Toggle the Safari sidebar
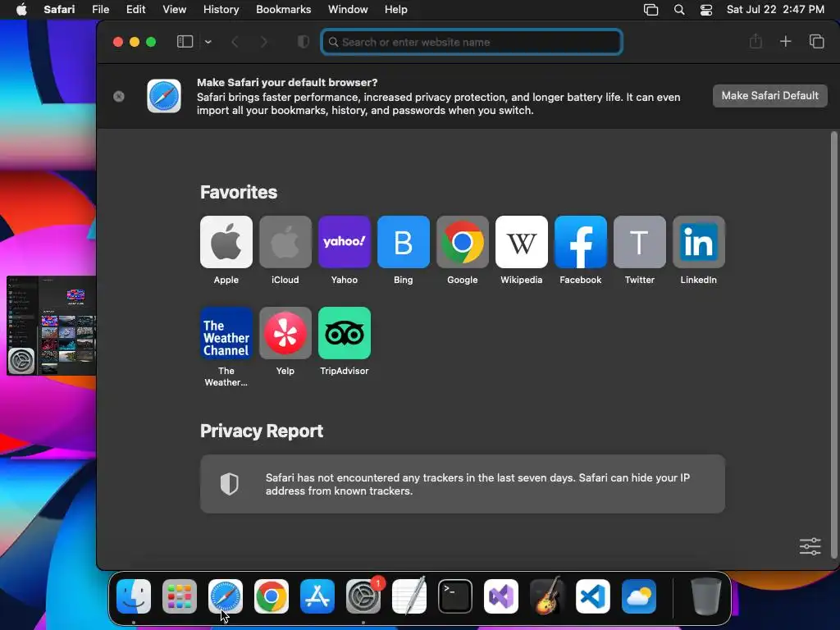This screenshot has height=630, width=840. [185, 42]
